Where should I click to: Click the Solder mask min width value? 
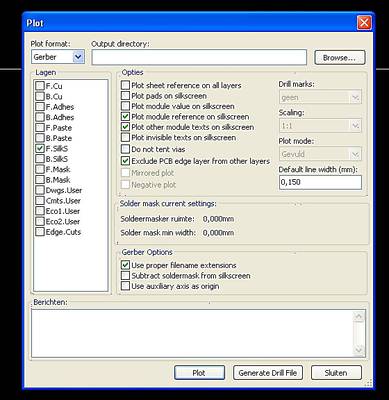[x=218, y=233]
